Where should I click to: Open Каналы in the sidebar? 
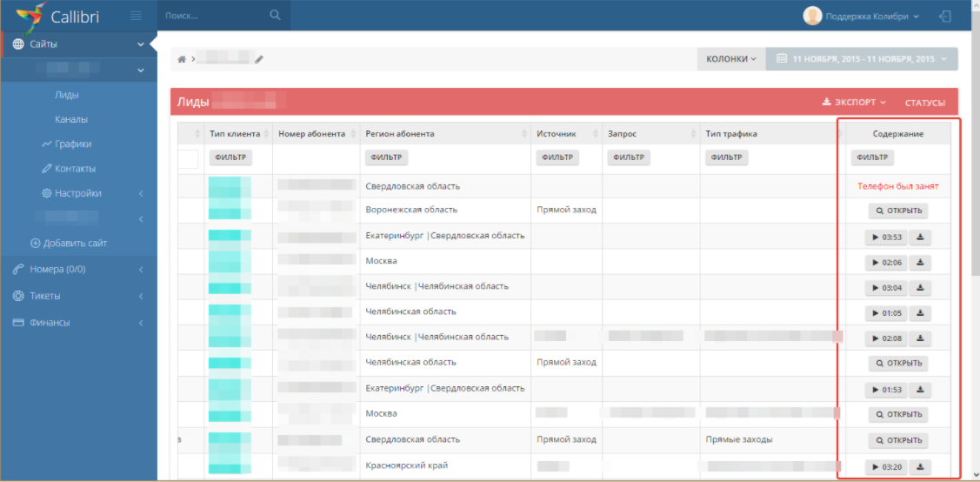(x=71, y=119)
